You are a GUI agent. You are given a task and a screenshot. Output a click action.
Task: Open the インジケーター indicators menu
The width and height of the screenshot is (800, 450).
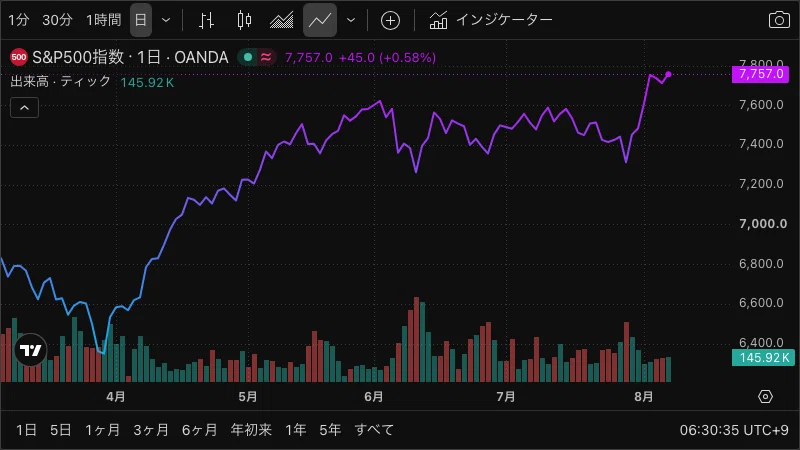click(x=490, y=20)
